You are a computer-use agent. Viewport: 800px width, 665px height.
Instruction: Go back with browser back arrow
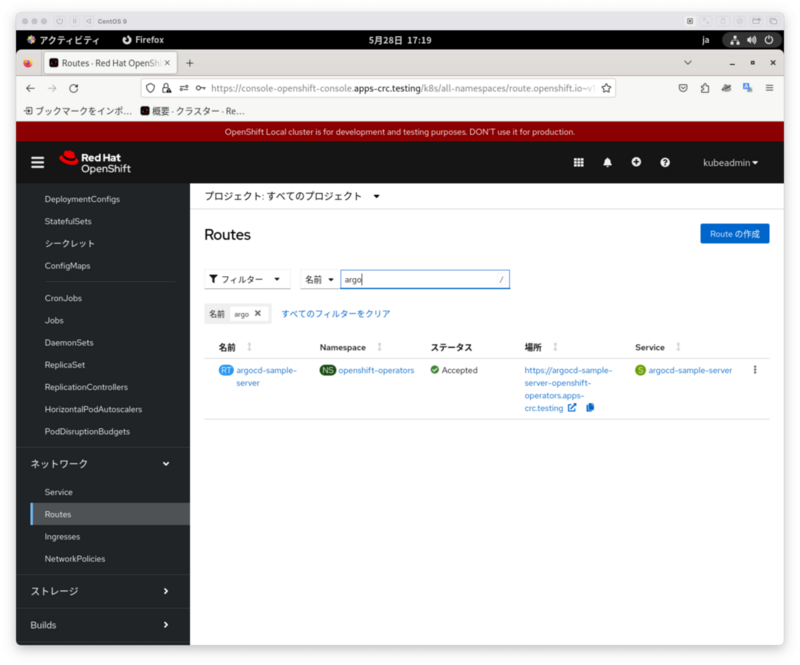tap(31, 88)
